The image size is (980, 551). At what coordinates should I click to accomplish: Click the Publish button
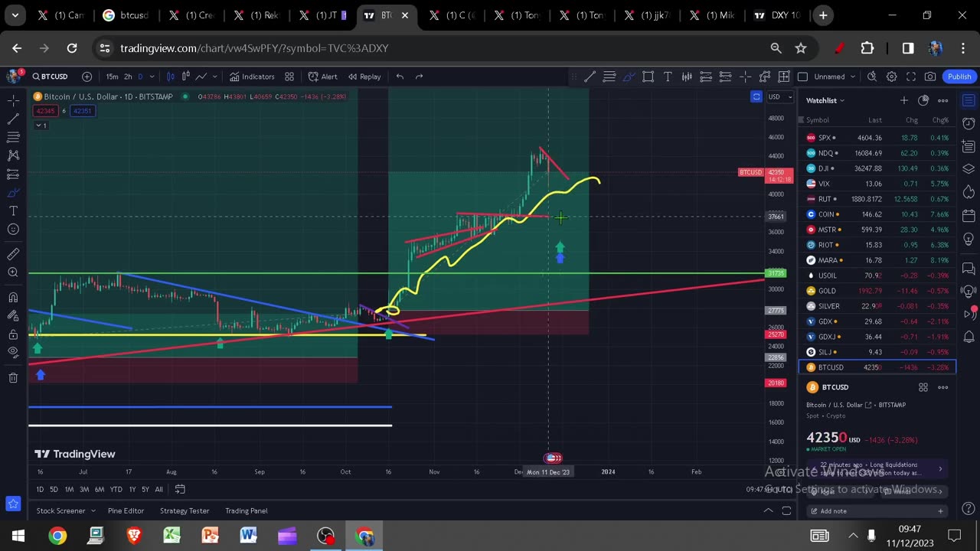(959, 77)
